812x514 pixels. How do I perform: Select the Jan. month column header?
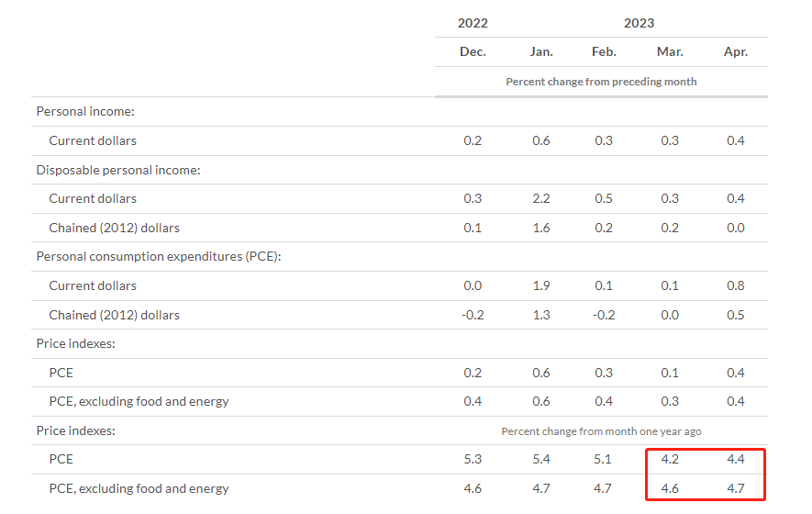point(541,52)
